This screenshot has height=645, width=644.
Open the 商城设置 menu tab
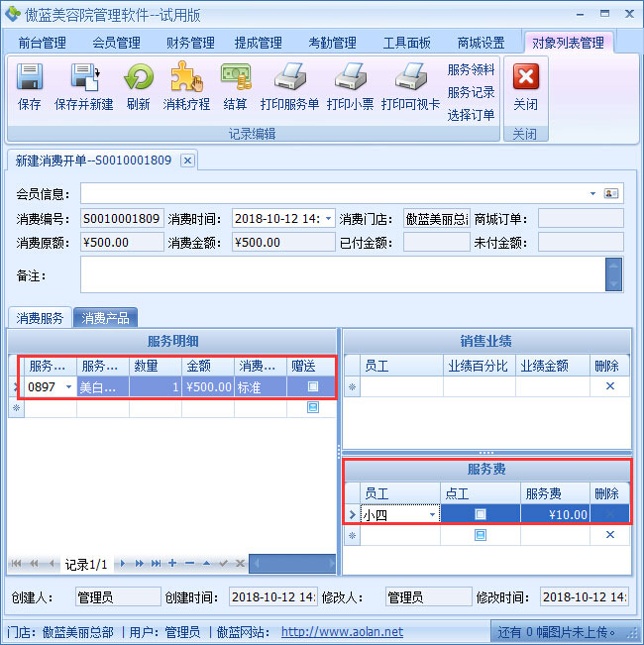point(481,43)
